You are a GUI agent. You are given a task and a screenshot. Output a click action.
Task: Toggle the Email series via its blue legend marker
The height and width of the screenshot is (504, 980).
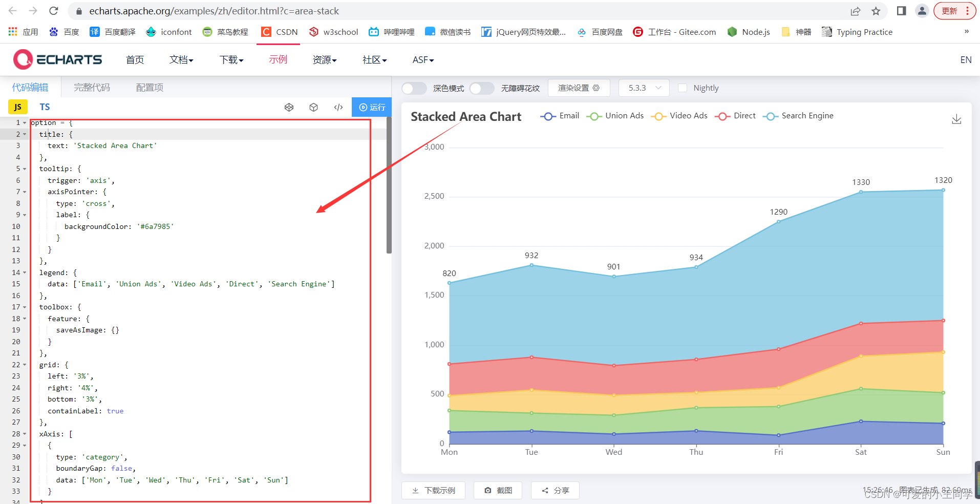point(548,116)
